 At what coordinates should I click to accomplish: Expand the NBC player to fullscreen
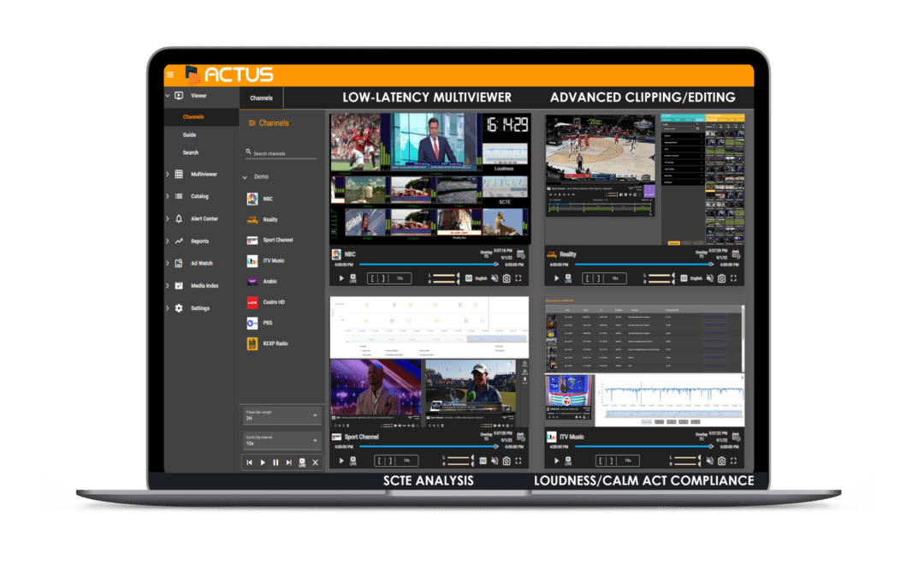click(x=518, y=278)
